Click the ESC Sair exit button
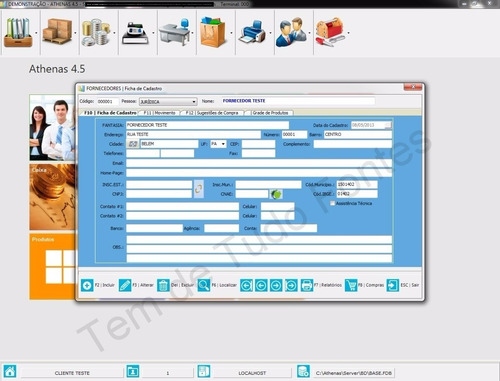This screenshot has width=500, height=381. tap(403, 285)
